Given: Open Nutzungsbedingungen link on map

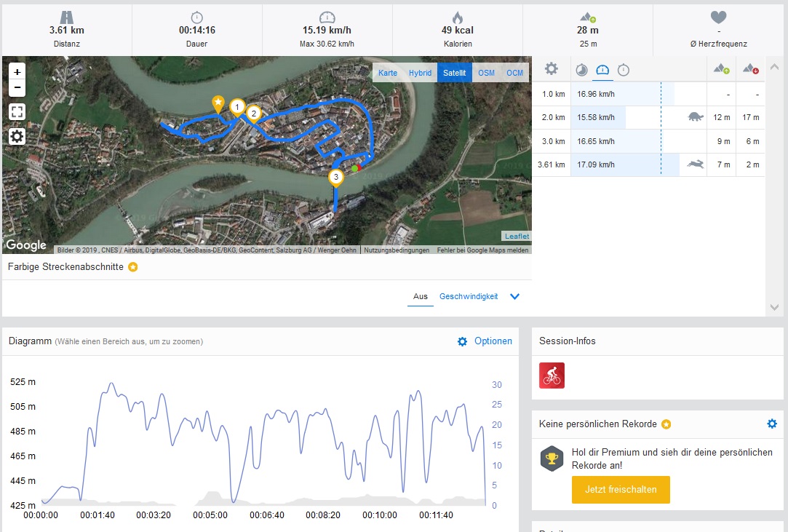Looking at the screenshot, I should pos(397,250).
